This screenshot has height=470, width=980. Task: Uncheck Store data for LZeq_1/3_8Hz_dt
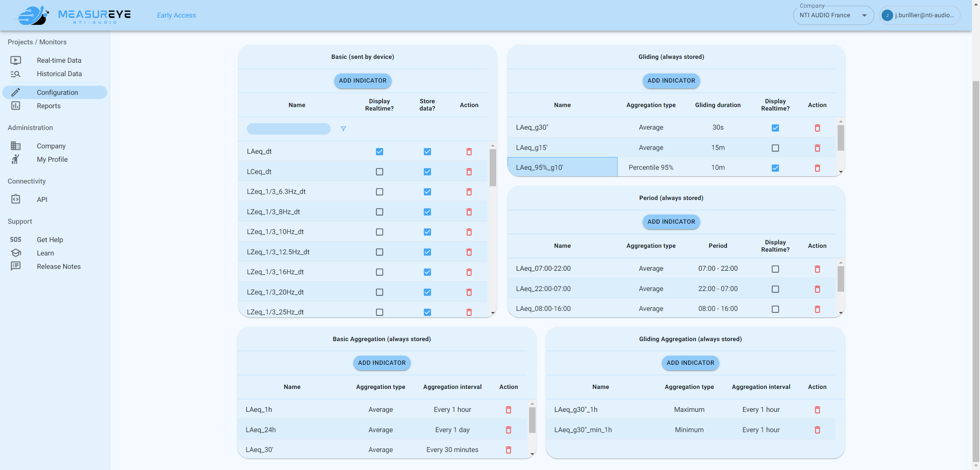[427, 212]
